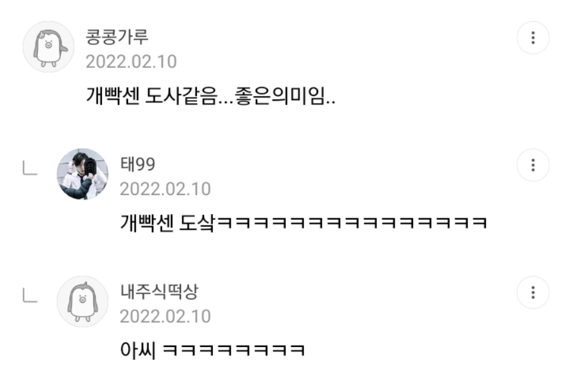Open the profile of username 태99
The image size is (565, 392).
coord(137,164)
